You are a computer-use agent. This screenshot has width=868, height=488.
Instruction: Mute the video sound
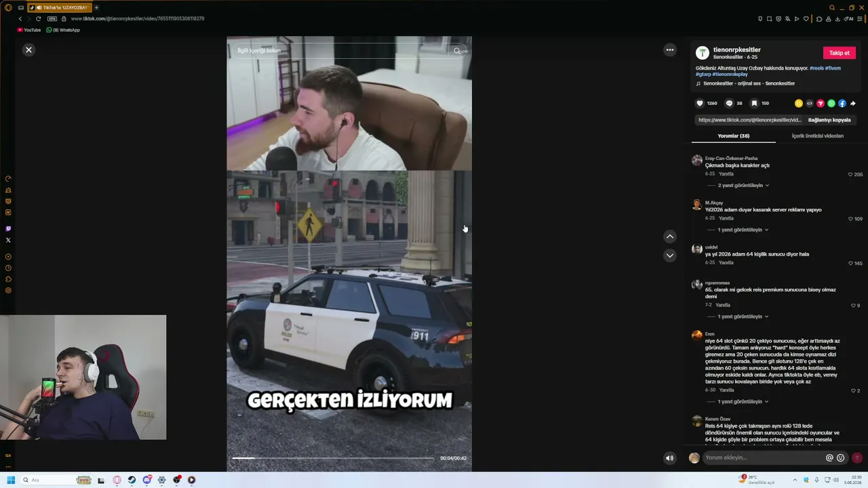click(x=669, y=458)
